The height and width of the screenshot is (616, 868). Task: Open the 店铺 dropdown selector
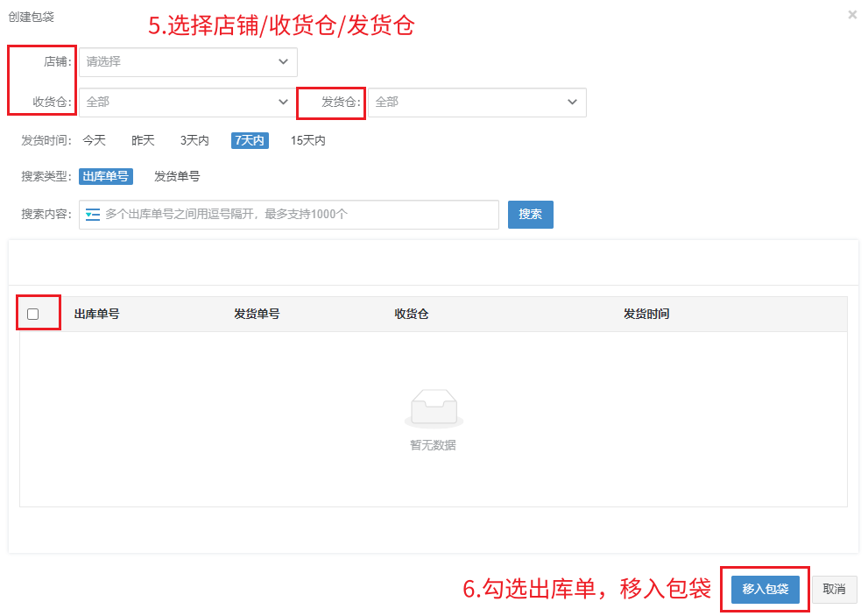pos(188,62)
